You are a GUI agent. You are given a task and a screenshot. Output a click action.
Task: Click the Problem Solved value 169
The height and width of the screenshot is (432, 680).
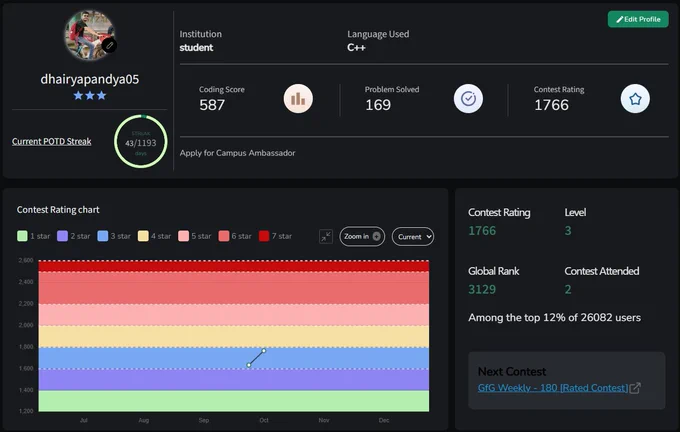click(378, 105)
